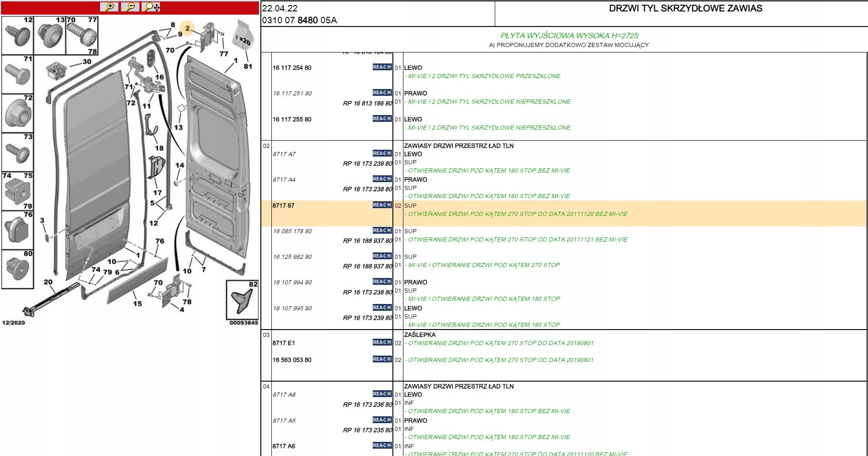This screenshot has height=456, width=868.
Task: Show REACH info for 16 107 994 80
Action: pos(382,282)
